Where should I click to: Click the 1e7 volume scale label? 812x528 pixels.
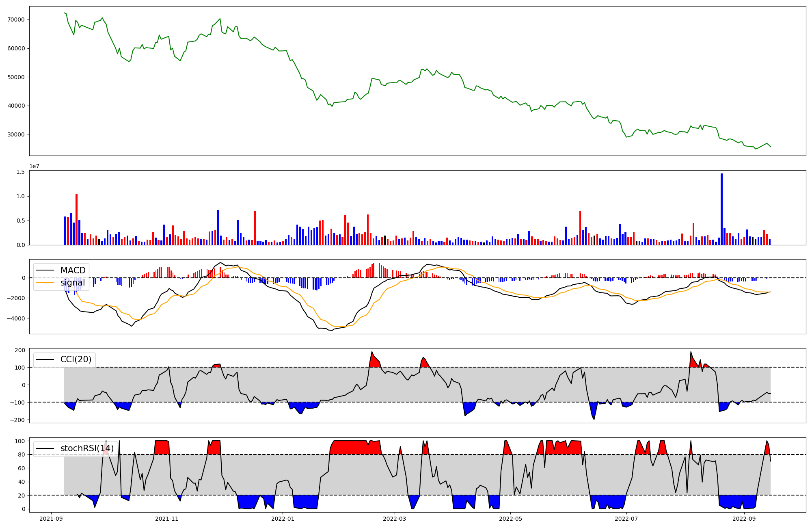click(x=34, y=167)
